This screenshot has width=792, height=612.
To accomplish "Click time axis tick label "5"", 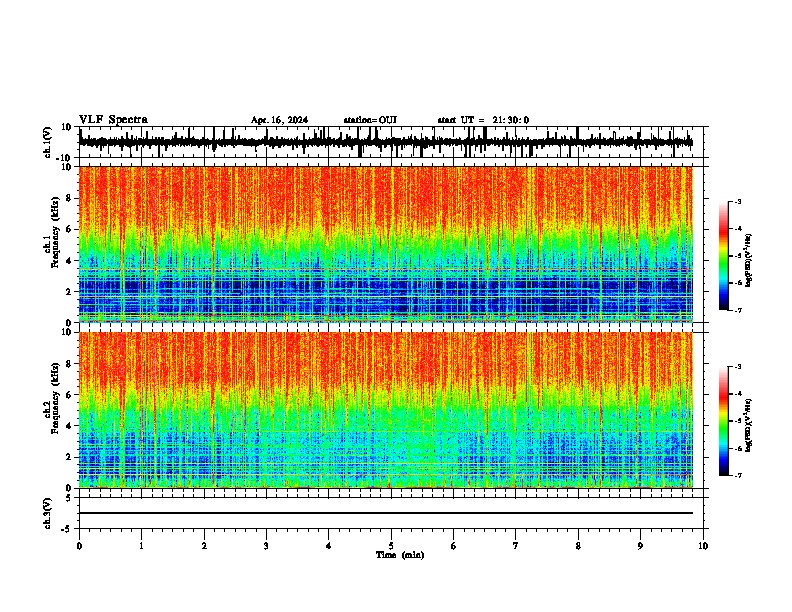I will (391, 546).
